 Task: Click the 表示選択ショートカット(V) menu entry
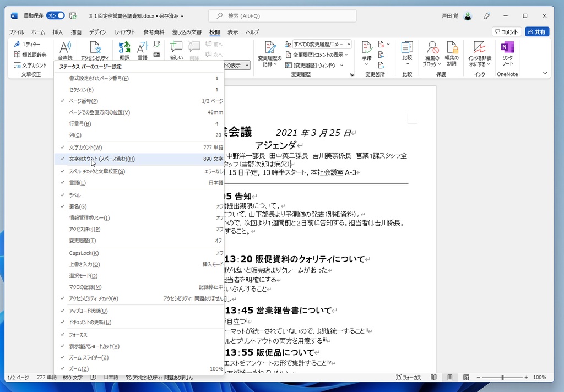139,346
